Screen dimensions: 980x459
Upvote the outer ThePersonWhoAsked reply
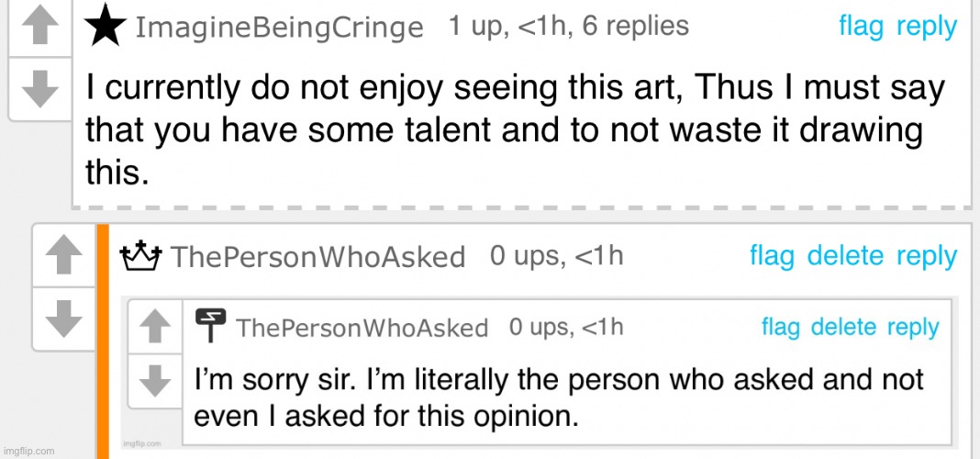point(63,256)
